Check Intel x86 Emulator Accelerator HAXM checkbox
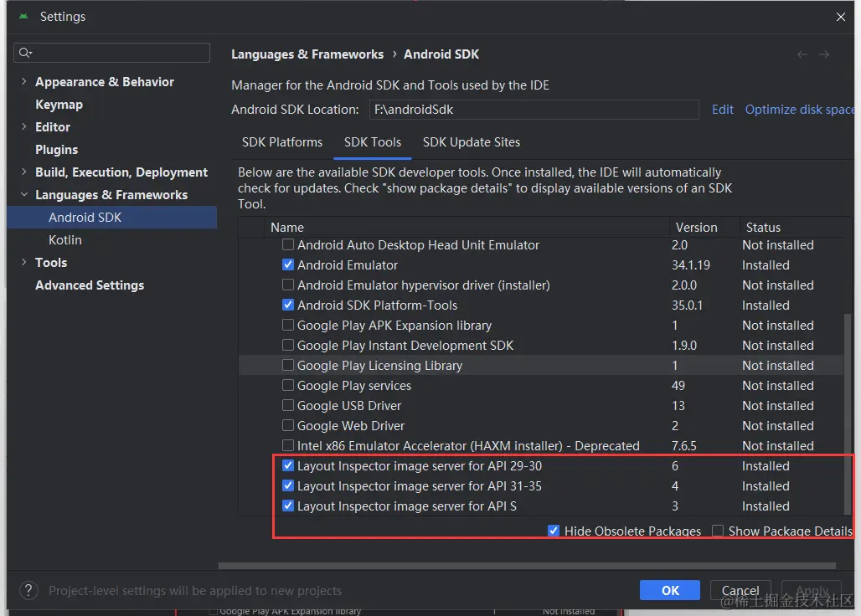This screenshot has height=616, width=861. [x=288, y=445]
